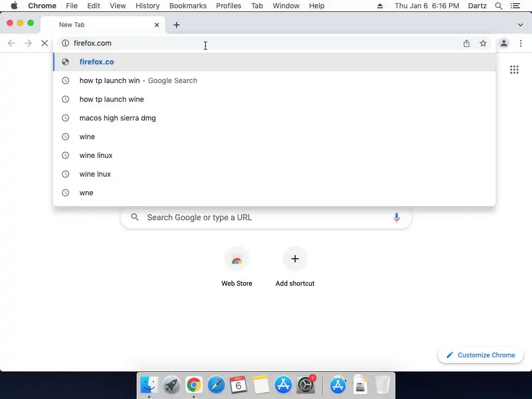This screenshot has height=399, width=532.
Task: Open the Window menu
Action: coord(286,6)
